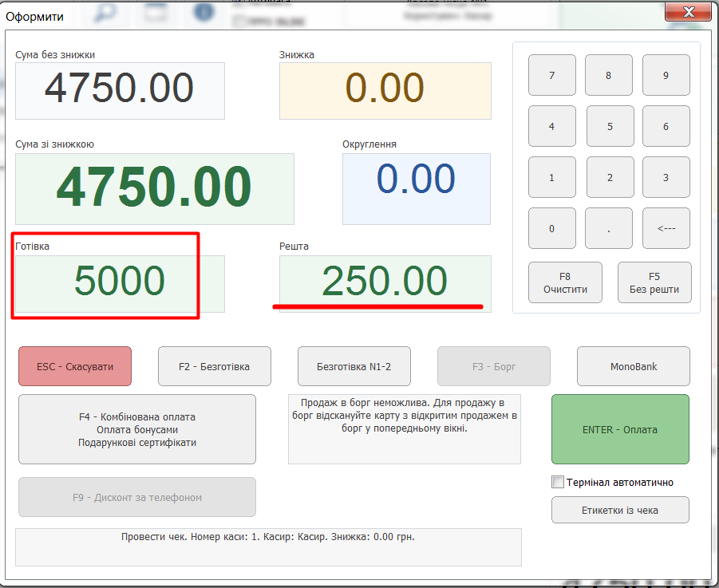Clear the amount with F8 Очистити
The width and height of the screenshot is (719, 588).
pyautogui.click(x=565, y=282)
